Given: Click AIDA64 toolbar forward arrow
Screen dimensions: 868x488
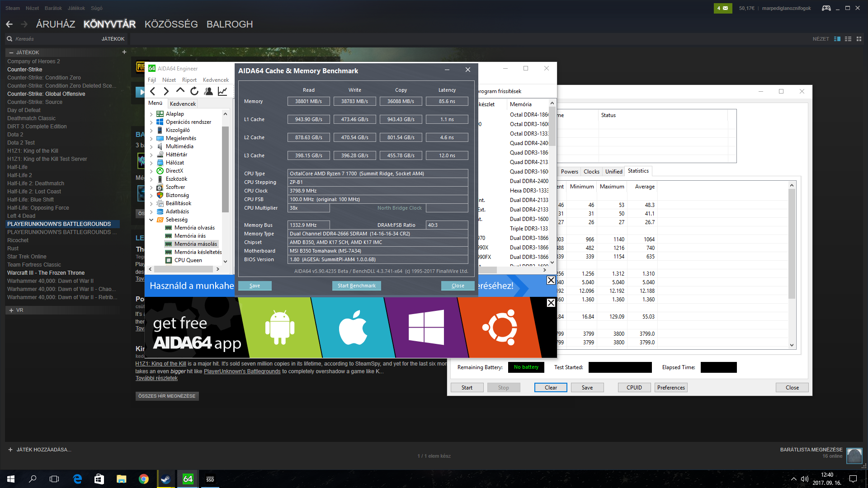Looking at the screenshot, I should (166, 91).
